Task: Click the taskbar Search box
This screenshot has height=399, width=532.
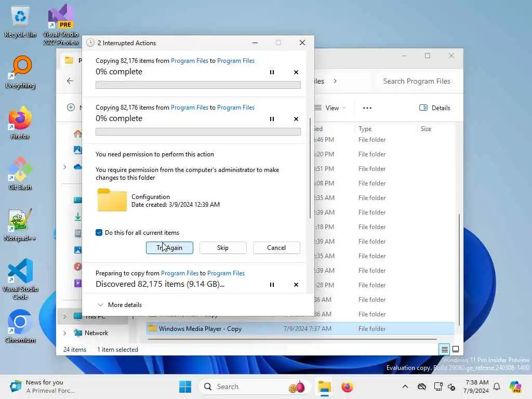Action: click(255, 387)
